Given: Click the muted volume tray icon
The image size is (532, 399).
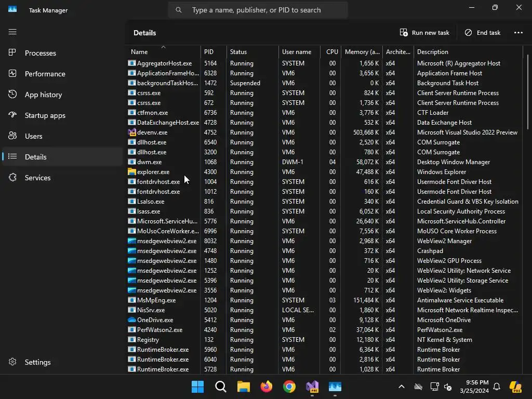Looking at the screenshot, I should tap(448, 387).
